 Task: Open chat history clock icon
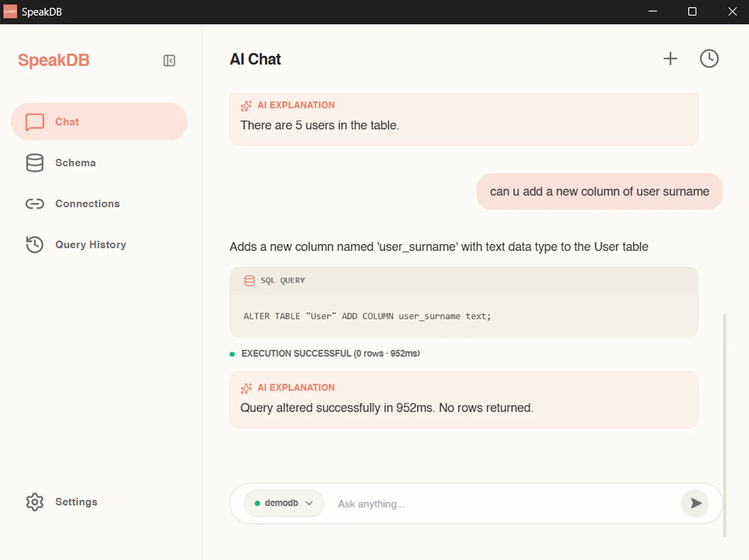point(709,58)
